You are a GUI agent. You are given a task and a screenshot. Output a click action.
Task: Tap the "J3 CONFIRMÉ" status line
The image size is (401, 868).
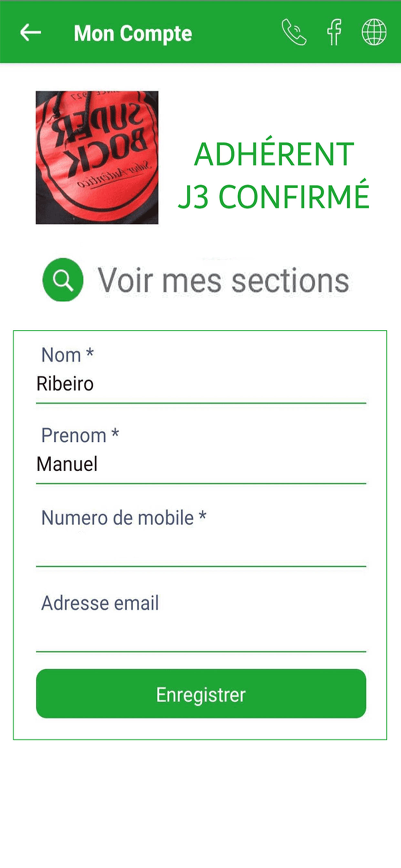tap(273, 197)
